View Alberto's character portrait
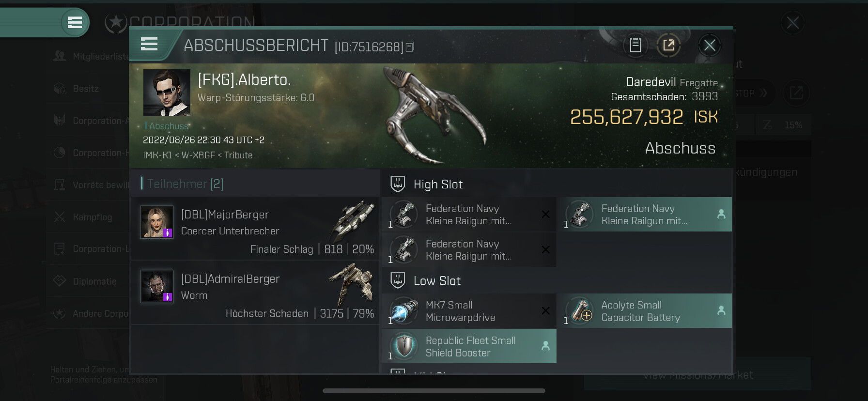 [167, 93]
